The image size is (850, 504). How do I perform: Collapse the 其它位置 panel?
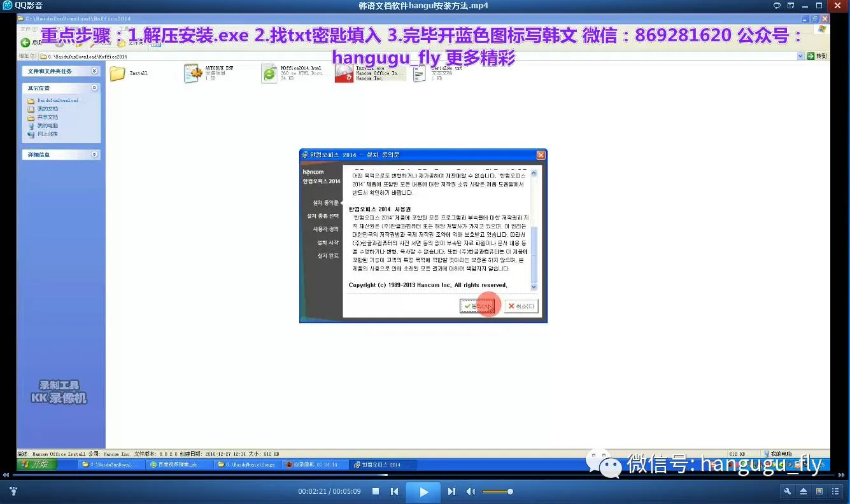pos(95,88)
